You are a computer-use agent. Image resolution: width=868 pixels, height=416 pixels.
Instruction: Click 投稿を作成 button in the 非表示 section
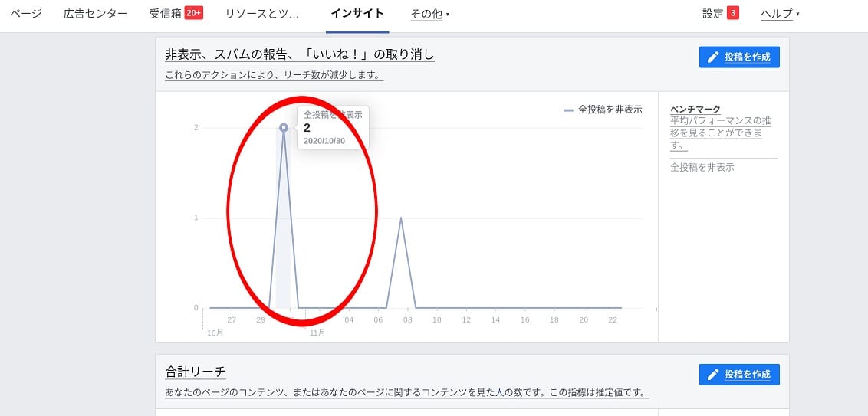(x=739, y=57)
